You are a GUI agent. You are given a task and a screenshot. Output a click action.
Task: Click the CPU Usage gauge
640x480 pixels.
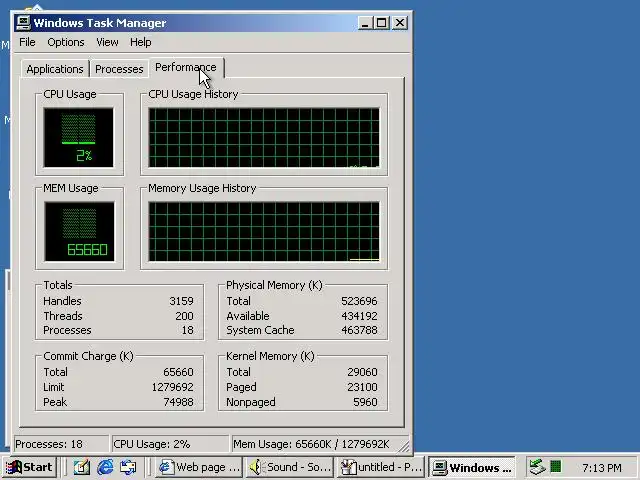tap(79, 138)
